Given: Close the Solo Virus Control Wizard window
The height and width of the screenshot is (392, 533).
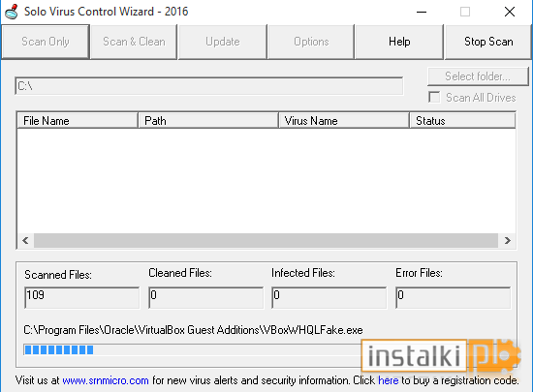Looking at the screenshot, I should (x=509, y=12).
